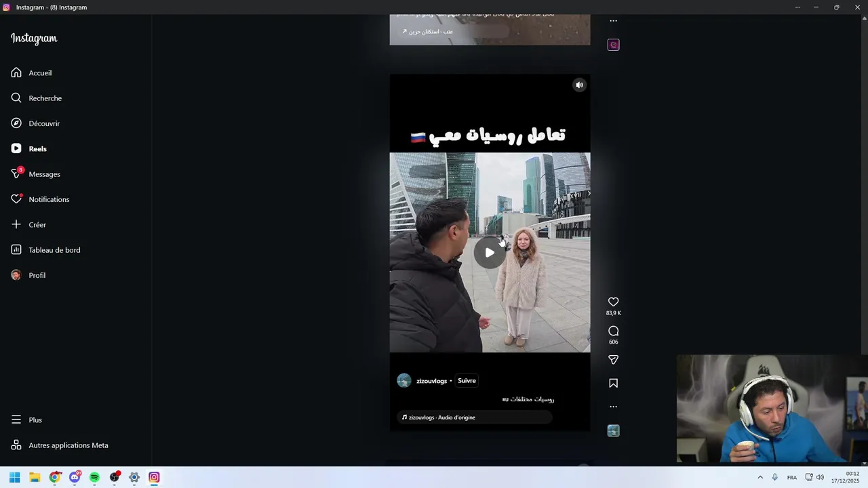Open the Windows Start menu
This screenshot has width=868, height=488.
15,477
